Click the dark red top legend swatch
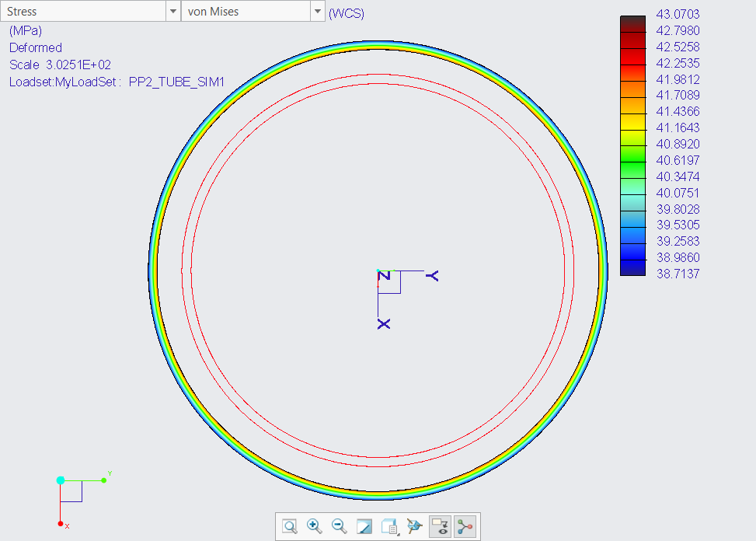Screen dimensions: 756x541 click(x=633, y=23)
